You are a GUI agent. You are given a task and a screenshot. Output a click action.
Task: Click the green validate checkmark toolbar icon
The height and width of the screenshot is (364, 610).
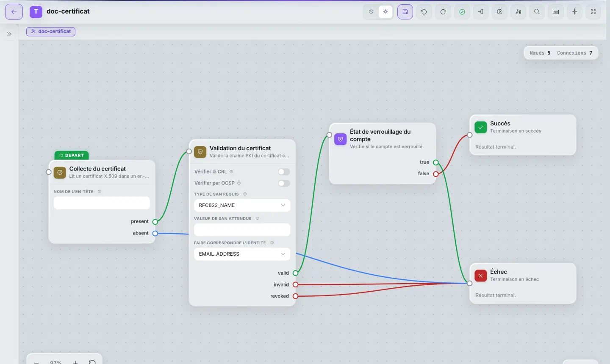(462, 11)
